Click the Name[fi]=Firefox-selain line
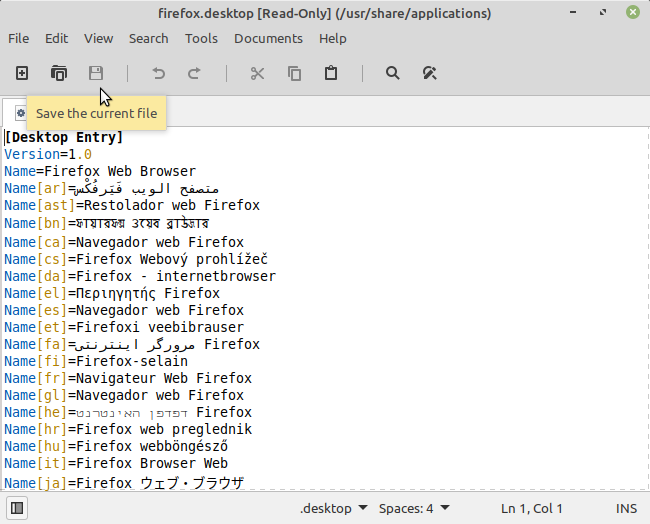650x524 pixels. (x=96, y=361)
